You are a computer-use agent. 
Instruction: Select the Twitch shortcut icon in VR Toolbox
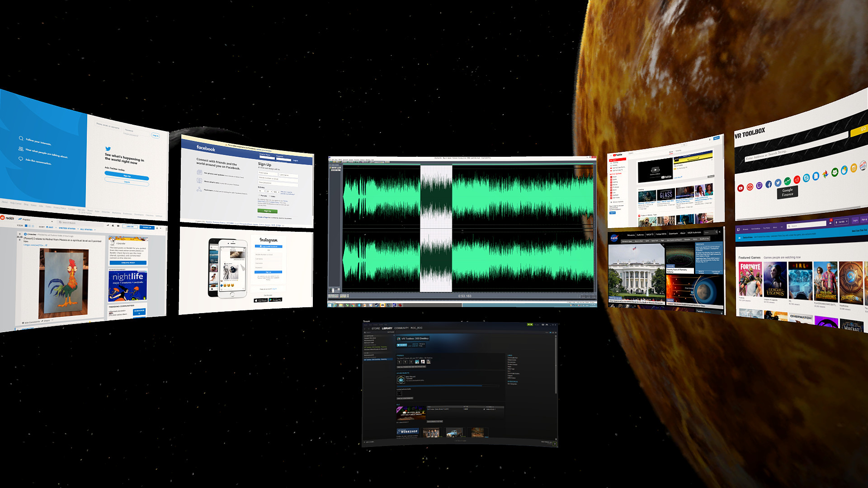pos(759,185)
